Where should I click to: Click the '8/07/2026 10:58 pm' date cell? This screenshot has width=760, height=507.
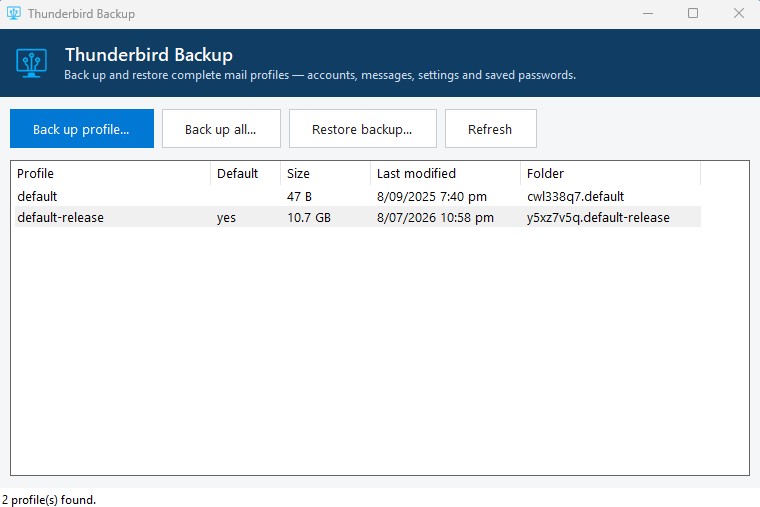(435, 218)
